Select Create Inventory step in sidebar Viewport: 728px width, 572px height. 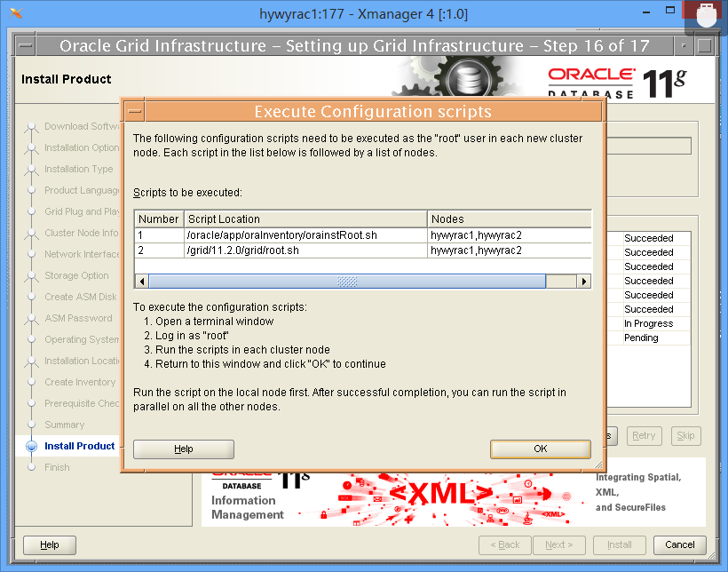click(x=80, y=382)
